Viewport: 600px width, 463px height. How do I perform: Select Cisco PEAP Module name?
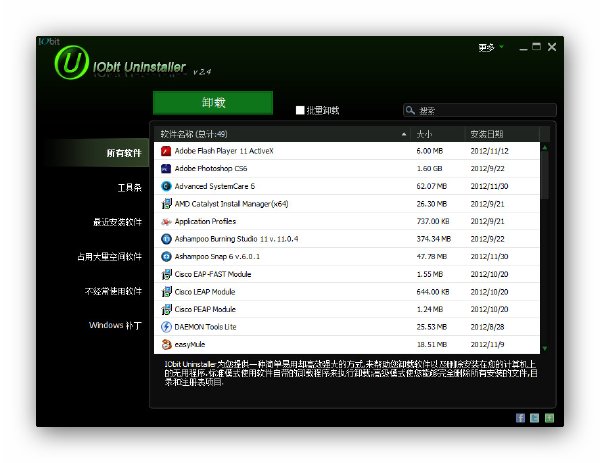[205, 309]
